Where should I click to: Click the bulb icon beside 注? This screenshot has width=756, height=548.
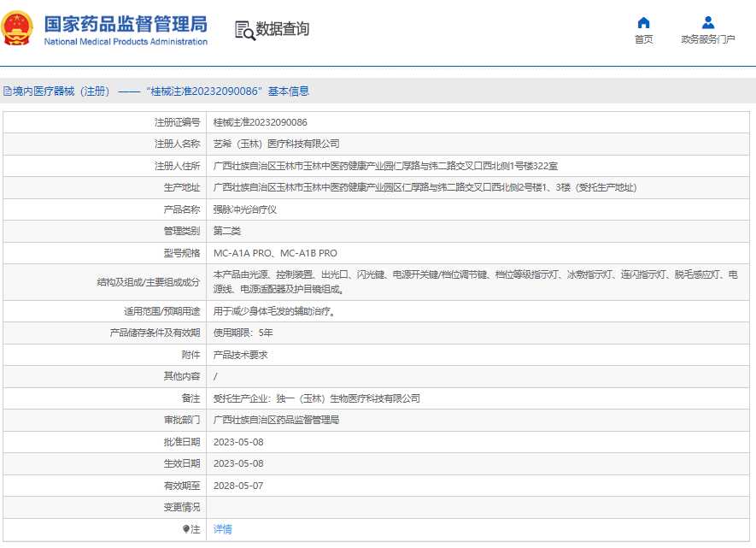pyautogui.click(x=186, y=529)
